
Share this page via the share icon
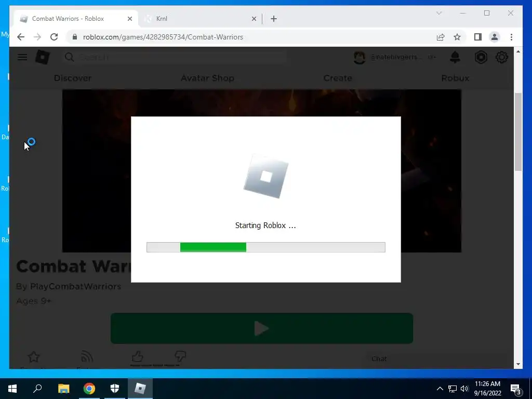click(x=441, y=37)
